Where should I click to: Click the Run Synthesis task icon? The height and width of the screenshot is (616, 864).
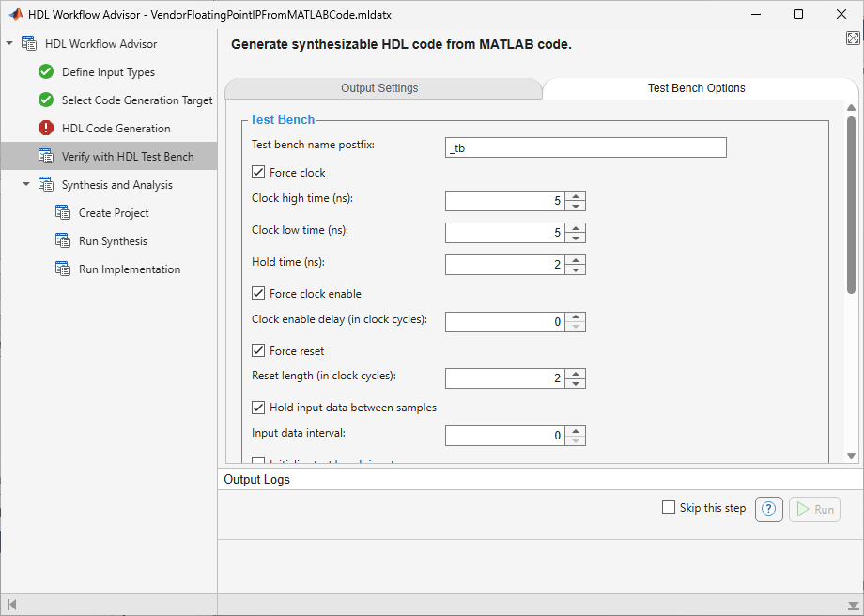click(x=63, y=240)
